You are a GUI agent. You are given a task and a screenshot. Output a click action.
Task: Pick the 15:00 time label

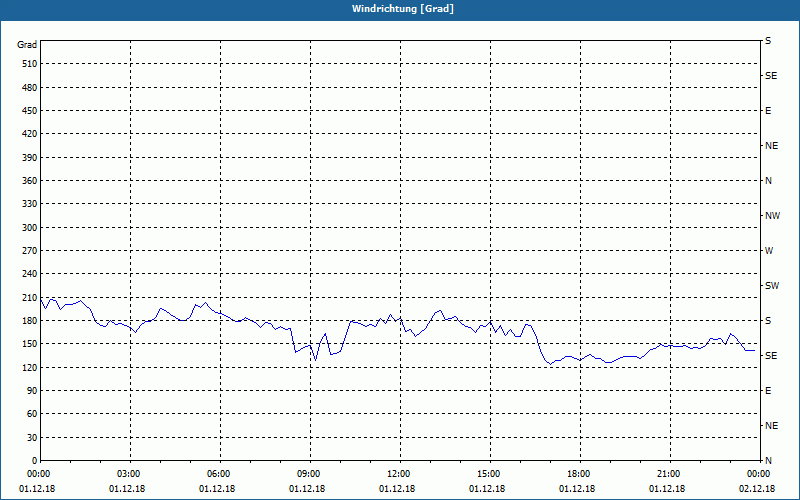[x=489, y=474]
